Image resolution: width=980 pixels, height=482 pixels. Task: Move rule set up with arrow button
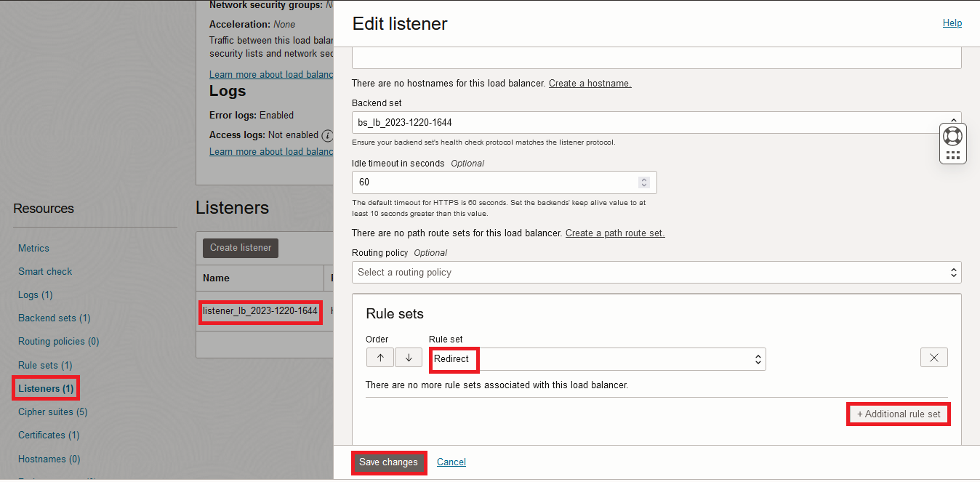point(380,358)
